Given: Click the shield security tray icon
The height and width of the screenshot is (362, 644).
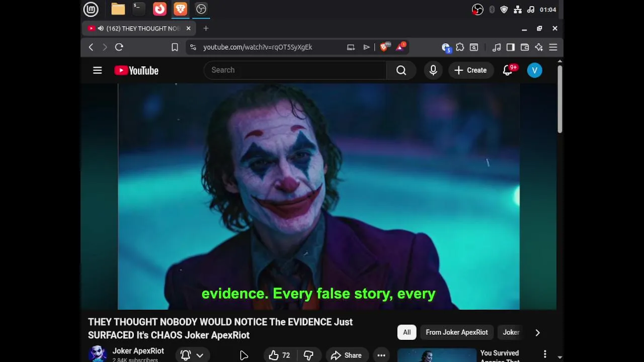Looking at the screenshot, I should tap(504, 10).
